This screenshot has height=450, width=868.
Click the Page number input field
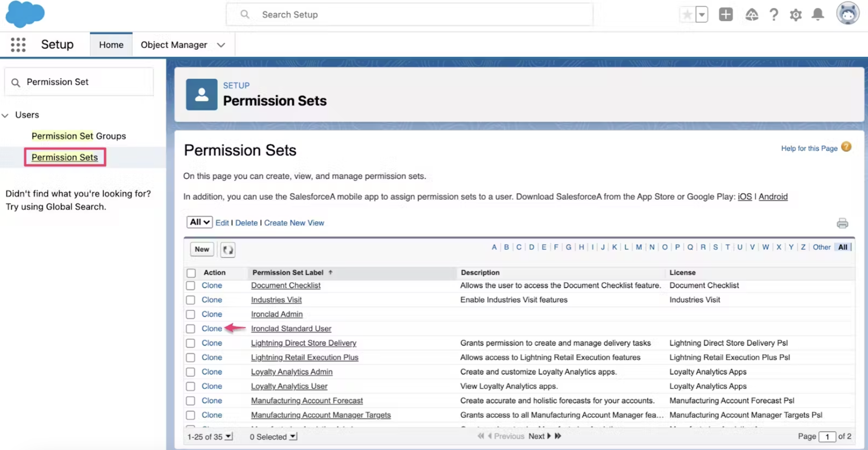(x=827, y=436)
